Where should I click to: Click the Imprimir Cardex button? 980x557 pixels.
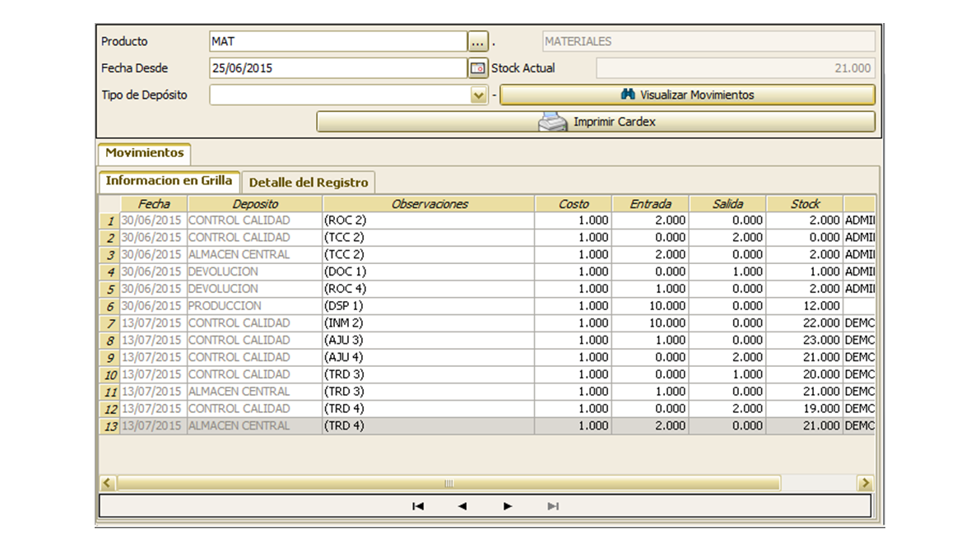(x=596, y=122)
